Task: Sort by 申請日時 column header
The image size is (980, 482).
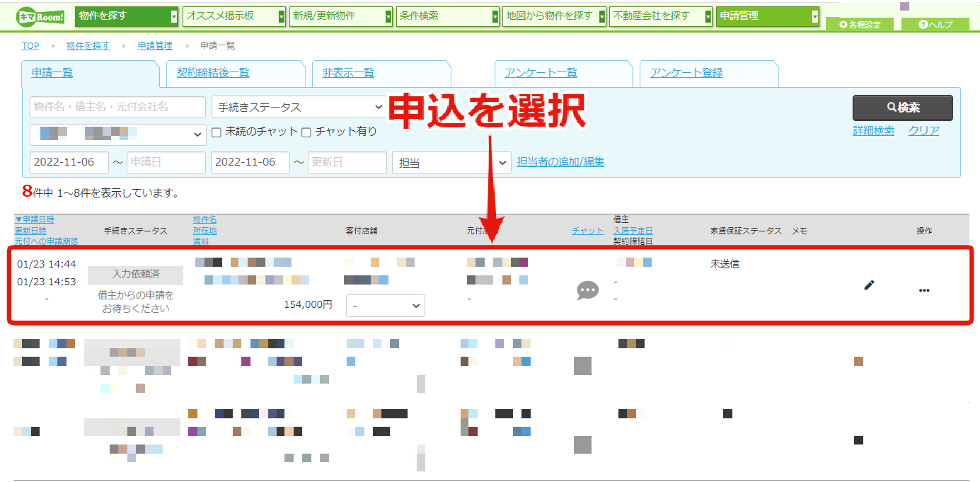Action: tap(34, 220)
